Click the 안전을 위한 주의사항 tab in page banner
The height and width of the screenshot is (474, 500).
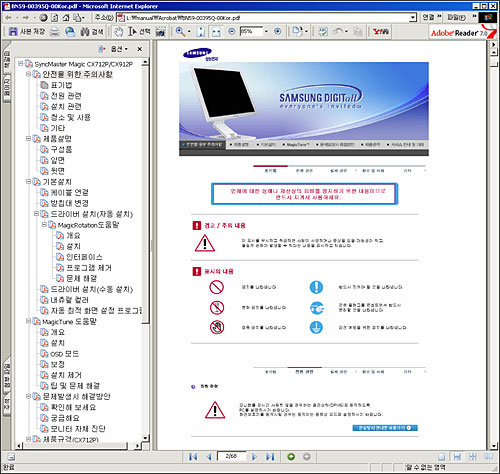tap(202, 145)
